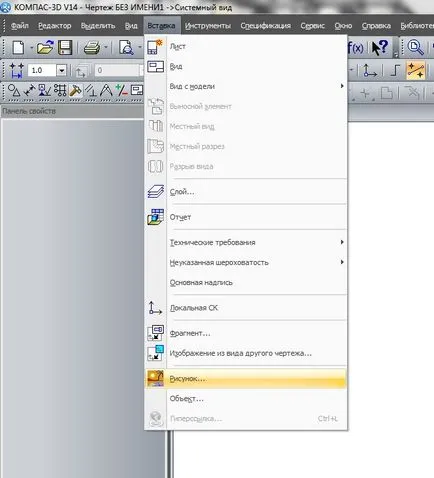
Task: Save the drawing with the floppy disk icon
Action: 65,47
